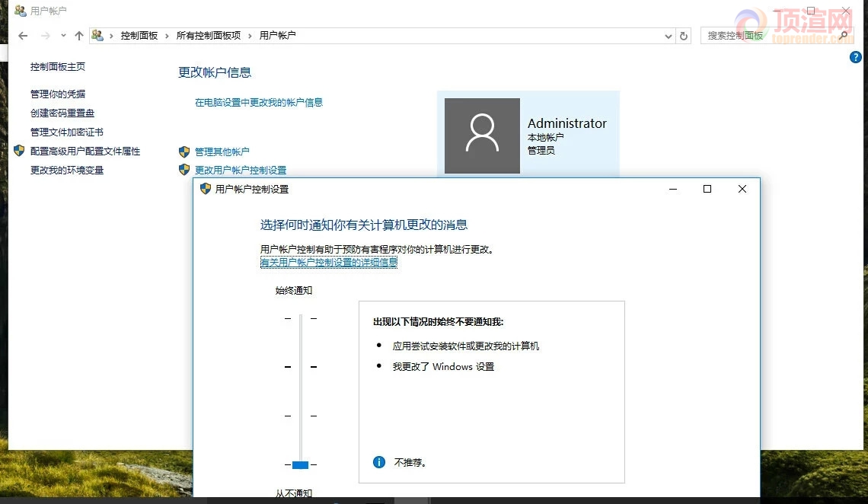Click 所有控制面板项 breadcrumb
The width and height of the screenshot is (868, 504).
point(209,36)
